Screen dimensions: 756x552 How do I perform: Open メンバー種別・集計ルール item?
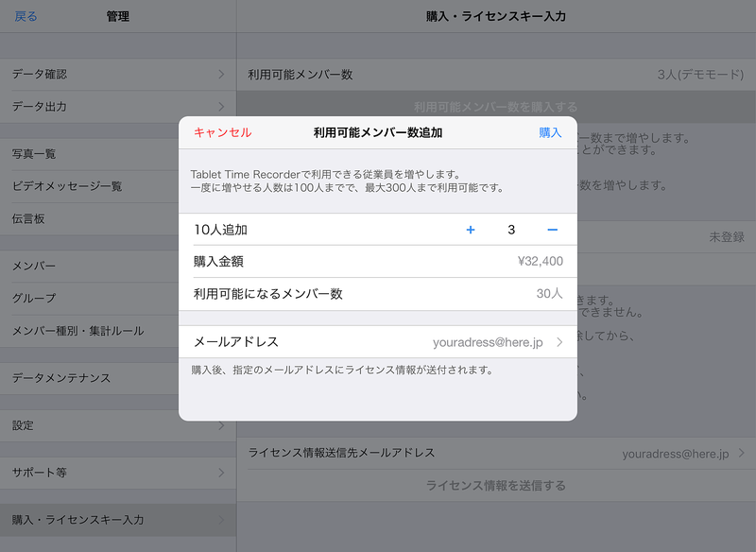(77, 331)
